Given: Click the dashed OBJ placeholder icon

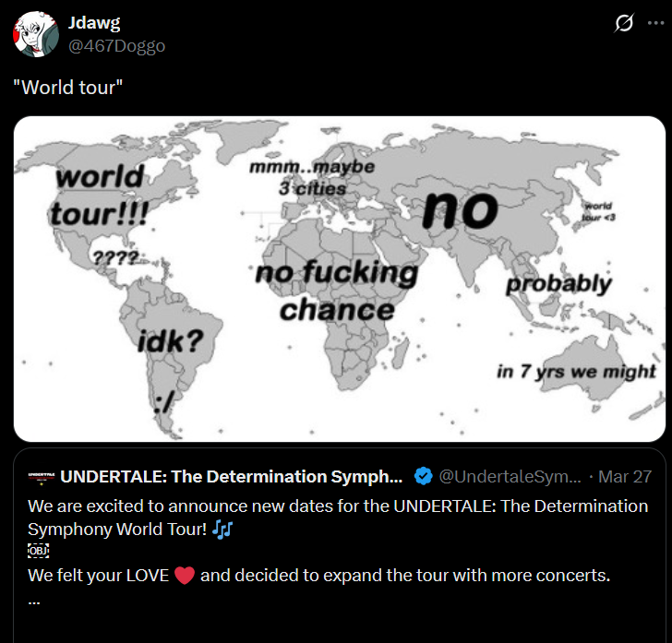Looking at the screenshot, I should tap(38, 552).
